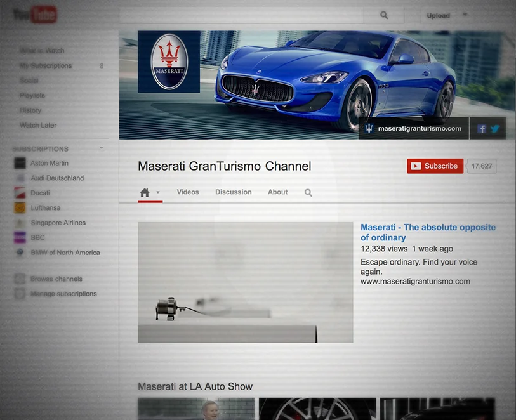Select Ducati subscription text

click(x=40, y=193)
